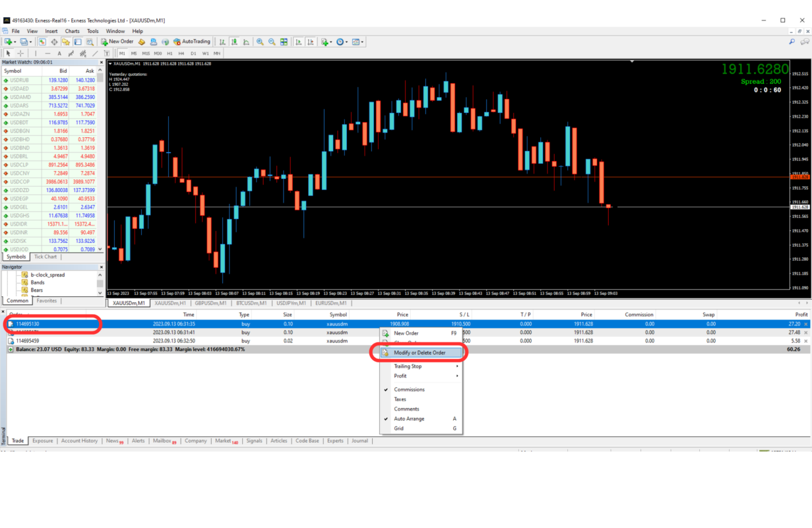Choose Modify or Delete Order

pyautogui.click(x=421, y=352)
